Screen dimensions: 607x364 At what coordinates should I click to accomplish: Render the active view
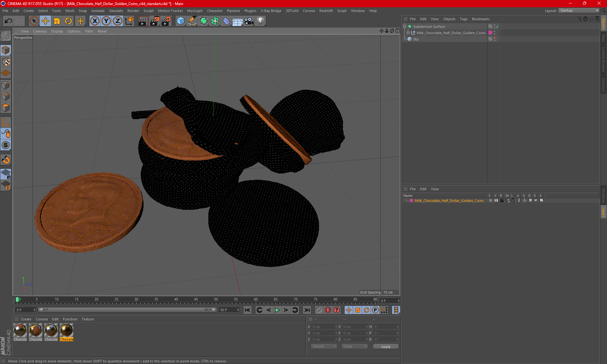click(143, 21)
